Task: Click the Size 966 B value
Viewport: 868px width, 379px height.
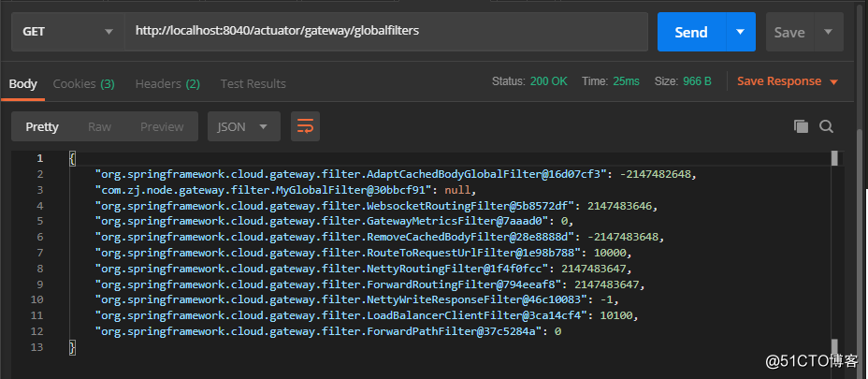Action: 698,81
